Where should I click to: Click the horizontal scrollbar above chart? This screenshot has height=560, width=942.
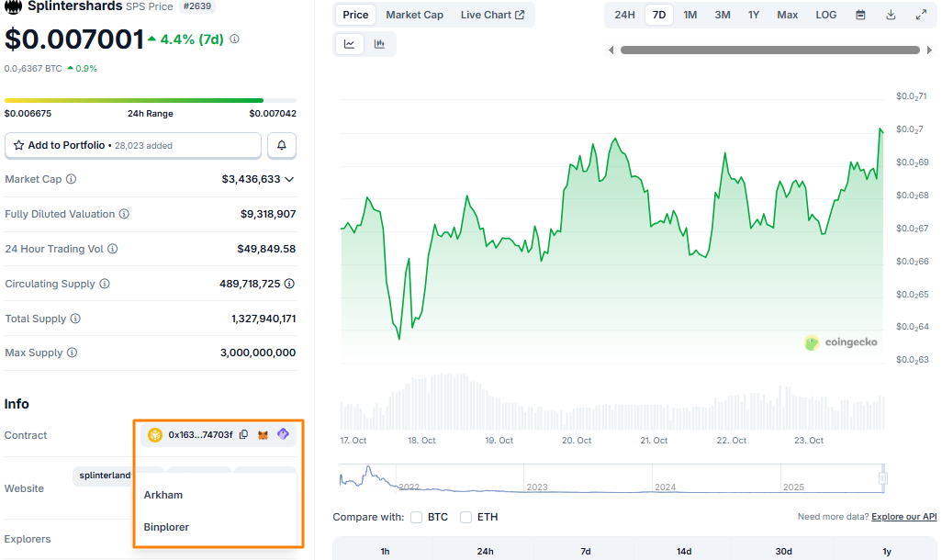[x=769, y=50]
